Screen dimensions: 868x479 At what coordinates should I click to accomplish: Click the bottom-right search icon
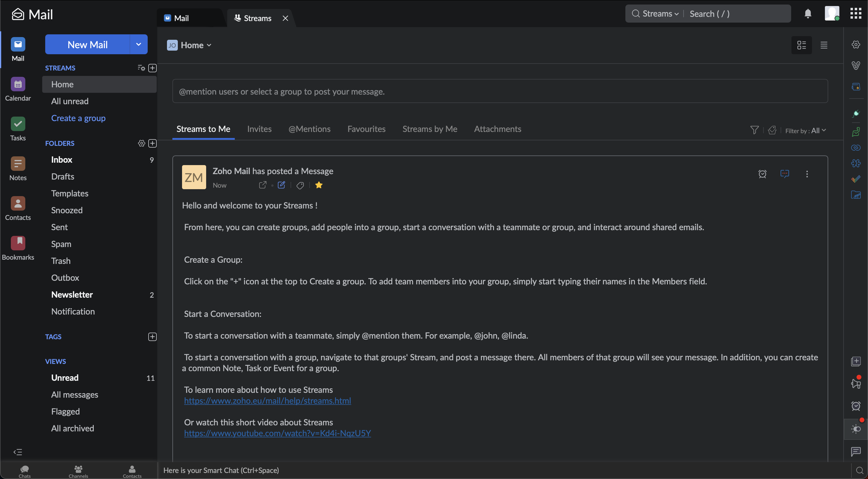pyautogui.click(x=859, y=471)
